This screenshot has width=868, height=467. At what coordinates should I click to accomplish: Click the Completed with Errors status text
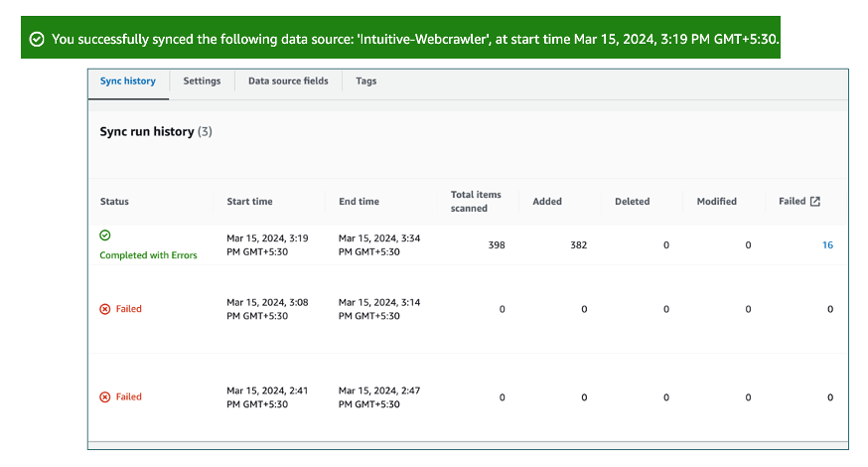[x=148, y=255]
